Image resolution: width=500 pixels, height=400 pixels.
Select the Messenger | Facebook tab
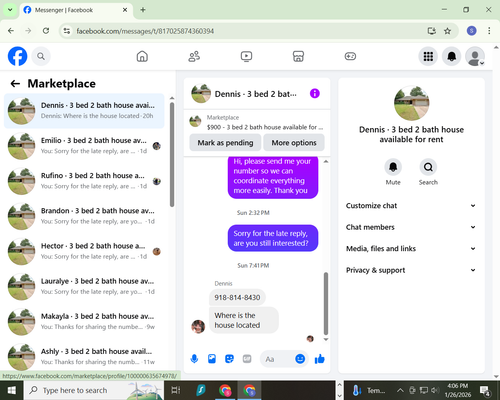[75, 10]
